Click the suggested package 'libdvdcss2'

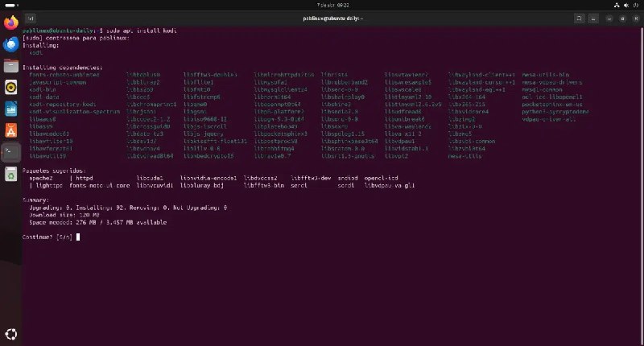pos(260,178)
